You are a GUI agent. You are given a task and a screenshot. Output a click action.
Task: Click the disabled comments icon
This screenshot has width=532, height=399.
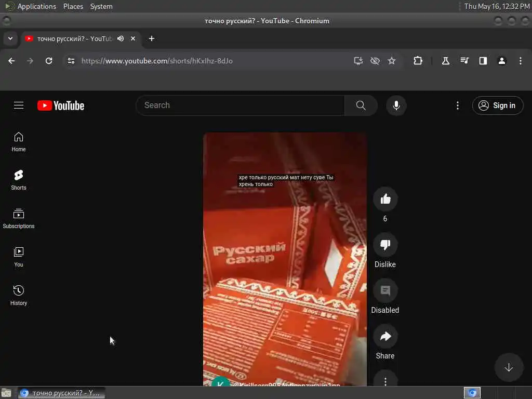click(x=385, y=290)
